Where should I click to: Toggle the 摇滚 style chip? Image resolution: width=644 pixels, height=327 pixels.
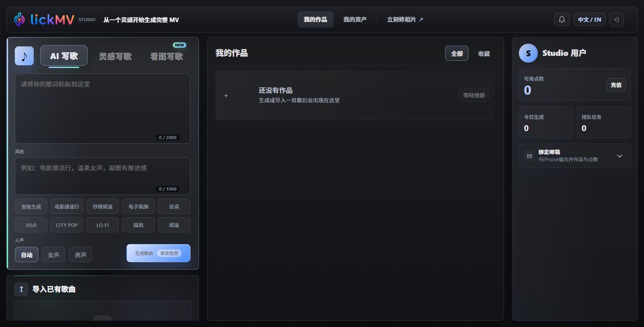coord(174,225)
